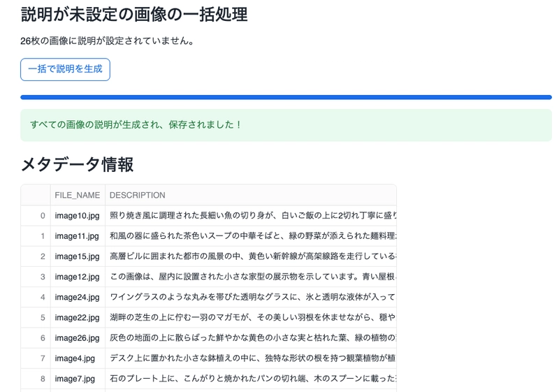Sort by FILE_NAME column header

click(x=78, y=195)
